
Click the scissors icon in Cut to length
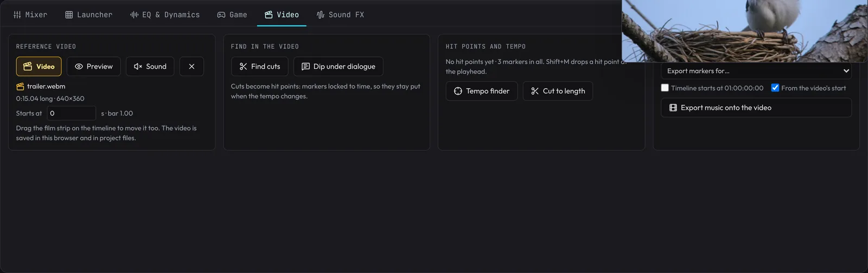(x=535, y=91)
